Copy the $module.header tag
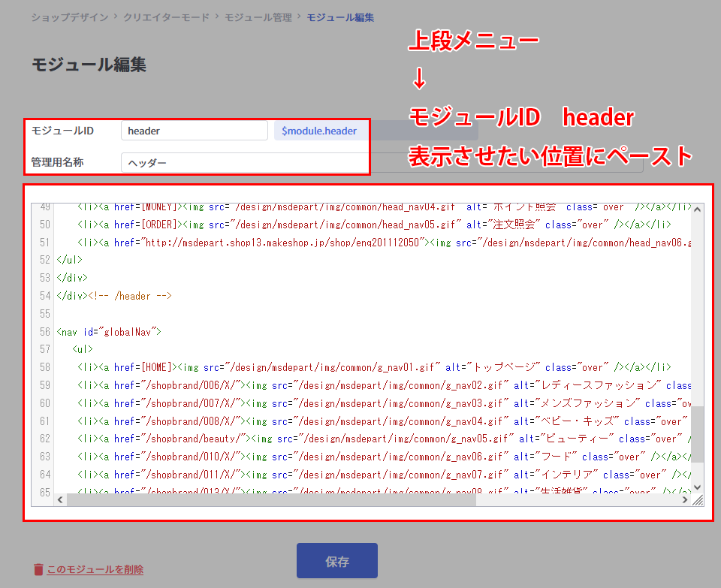The height and width of the screenshot is (588, 721). (319, 131)
